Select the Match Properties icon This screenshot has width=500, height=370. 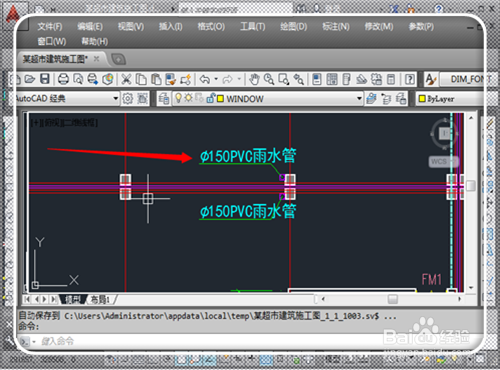pyautogui.click(x=171, y=79)
